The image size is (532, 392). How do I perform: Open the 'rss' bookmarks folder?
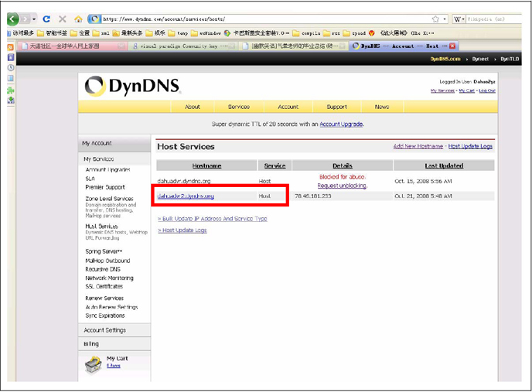coord(332,33)
